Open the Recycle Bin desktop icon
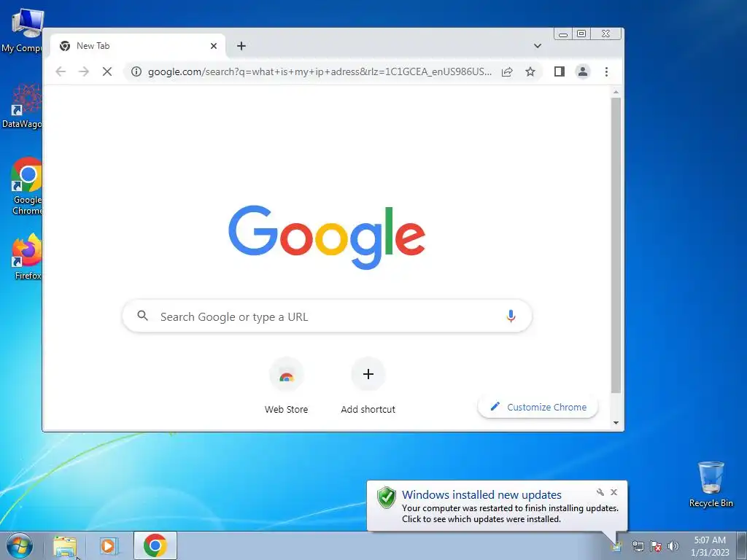The image size is (747, 560). pyautogui.click(x=711, y=484)
